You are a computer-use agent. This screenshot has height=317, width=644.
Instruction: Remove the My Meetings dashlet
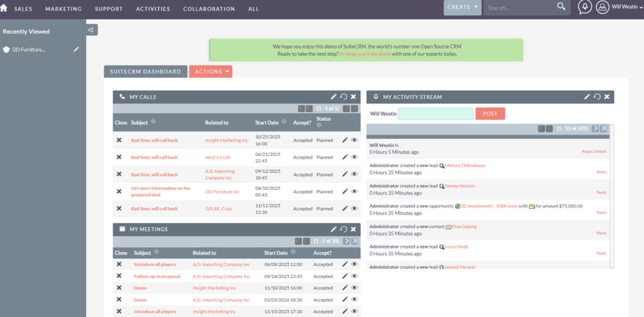point(353,229)
